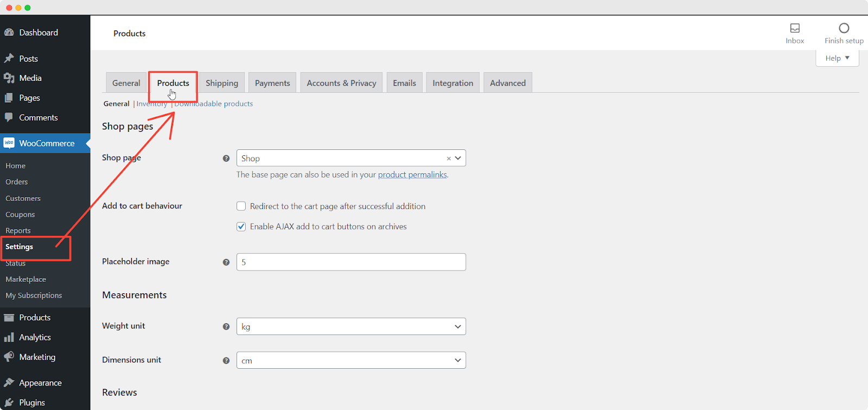Open the Shop page dropdown

[351, 158]
